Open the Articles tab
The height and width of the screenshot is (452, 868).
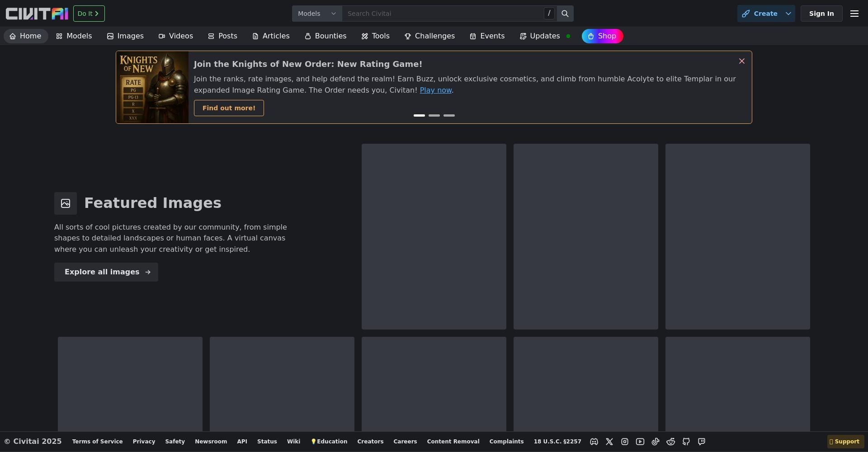271,36
